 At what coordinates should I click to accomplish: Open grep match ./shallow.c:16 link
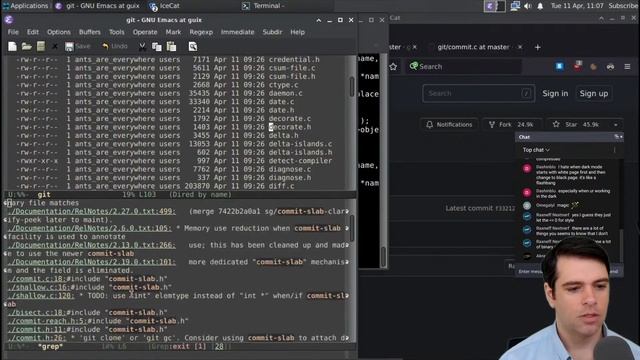(x=39, y=287)
